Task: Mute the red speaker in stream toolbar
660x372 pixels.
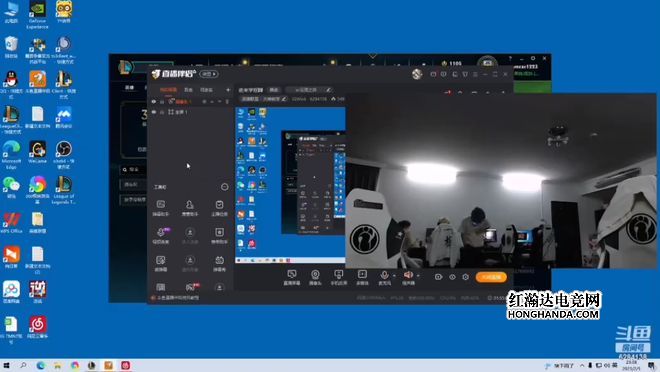Action: click(408, 275)
